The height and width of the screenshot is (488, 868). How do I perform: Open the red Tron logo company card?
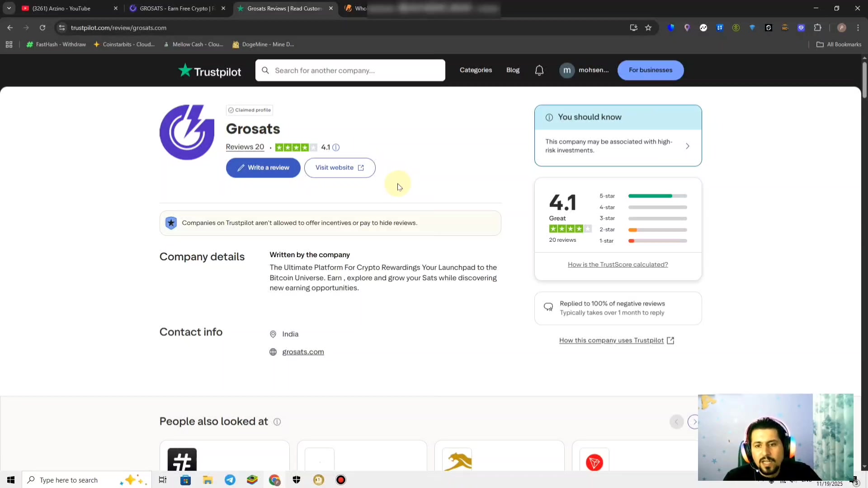[594, 462]
